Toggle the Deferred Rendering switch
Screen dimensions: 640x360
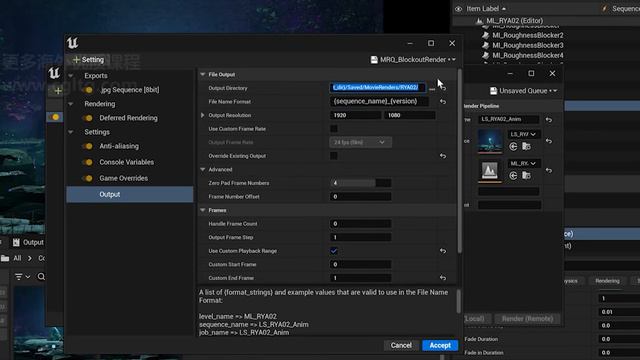click(x=87, y=118)
